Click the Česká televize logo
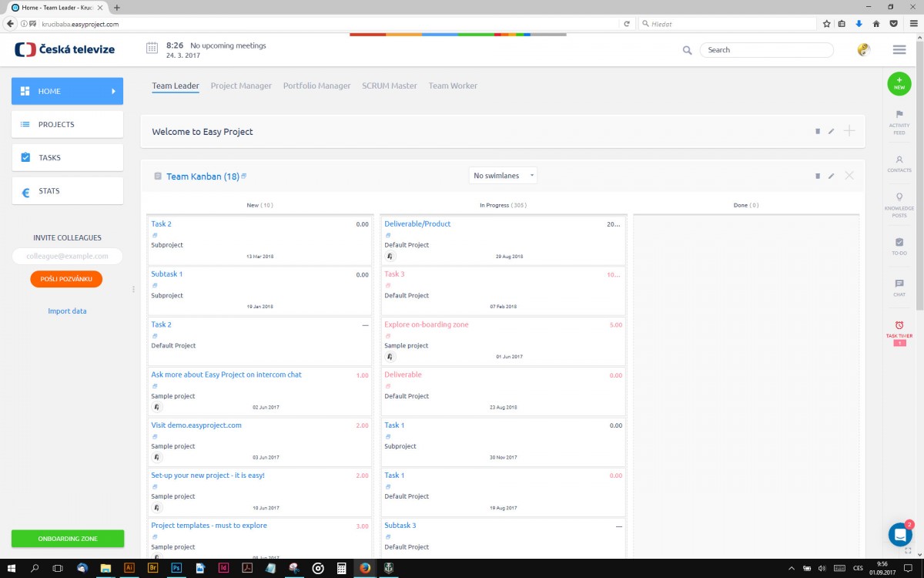 [x=65, y=49]
